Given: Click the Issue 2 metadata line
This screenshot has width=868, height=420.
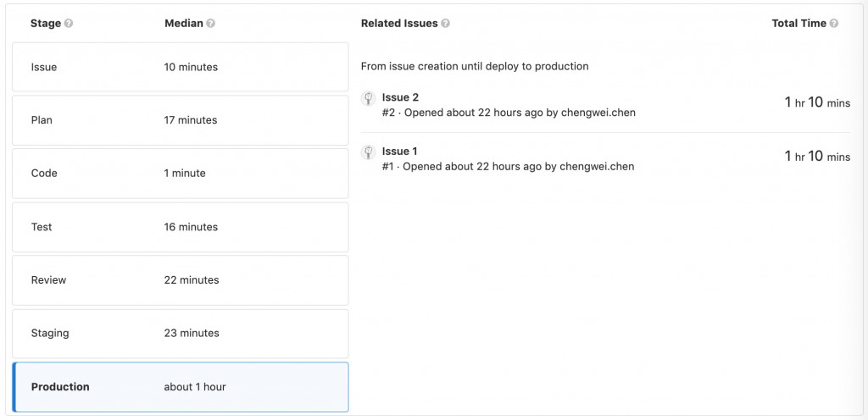Looking at the screenshot, I should coord(509,113).
